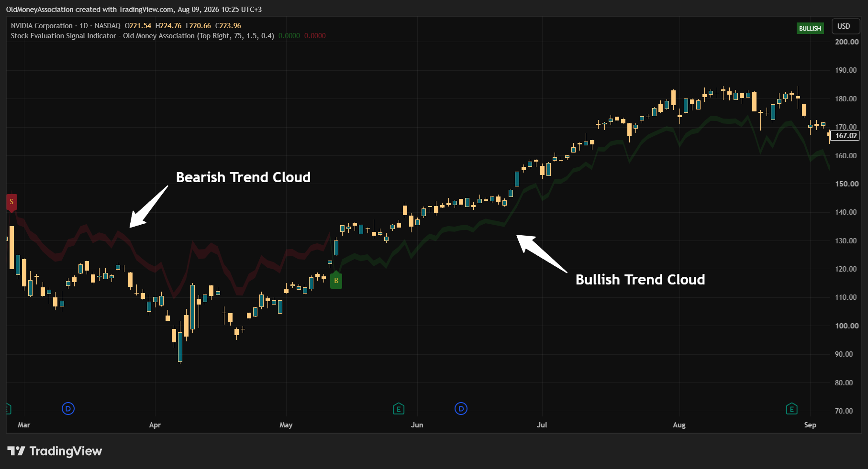Click the green B buy signal marker
Image resolution: width=868 pixels, height=469 pixels.
coord(336,280)
